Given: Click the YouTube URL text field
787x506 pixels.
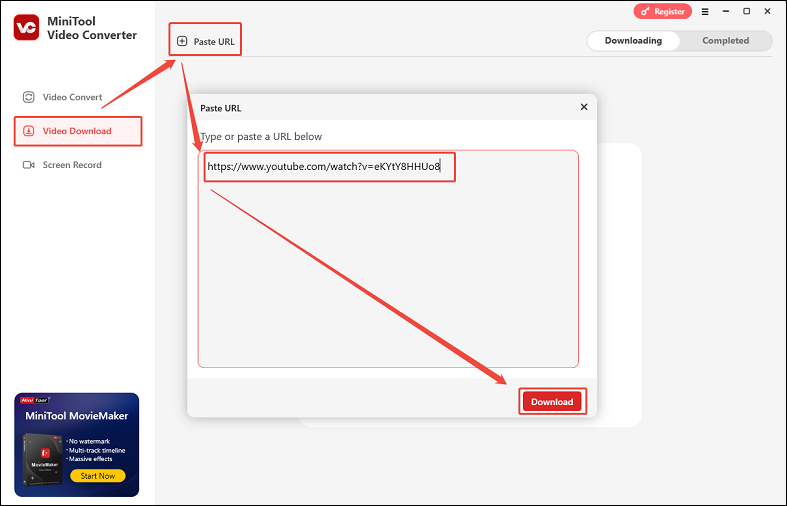Looking at the screenshot, I should tap(388, 259).
